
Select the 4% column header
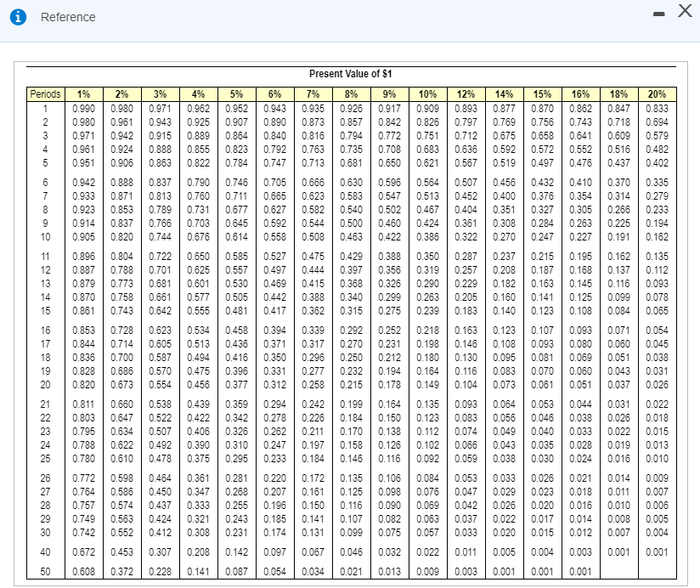199,94
